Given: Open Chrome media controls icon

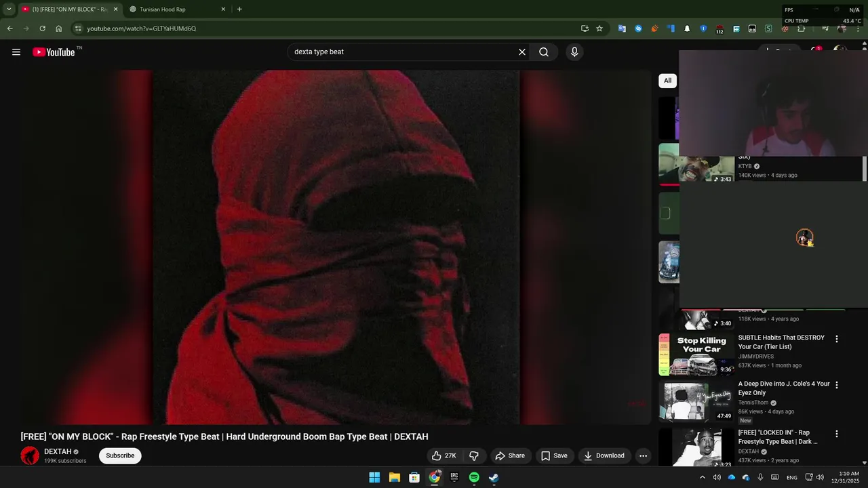Looking at the screenshot, I should (825, 28).
